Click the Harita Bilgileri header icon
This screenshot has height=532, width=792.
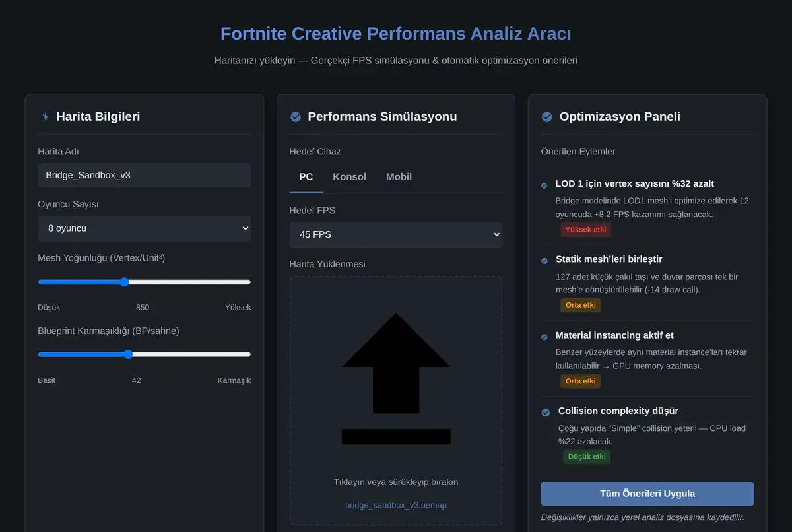pos(45,117)
